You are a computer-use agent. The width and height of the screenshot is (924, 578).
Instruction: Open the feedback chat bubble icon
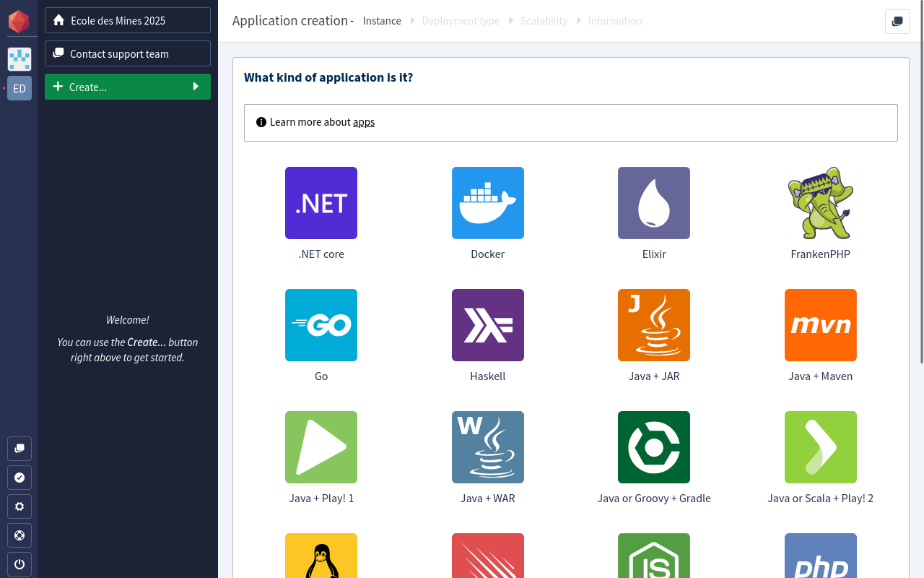(19, 449)
